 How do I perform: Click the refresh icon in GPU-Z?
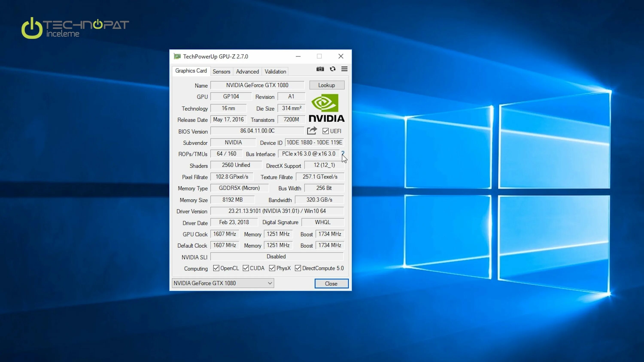coord(333,69)
